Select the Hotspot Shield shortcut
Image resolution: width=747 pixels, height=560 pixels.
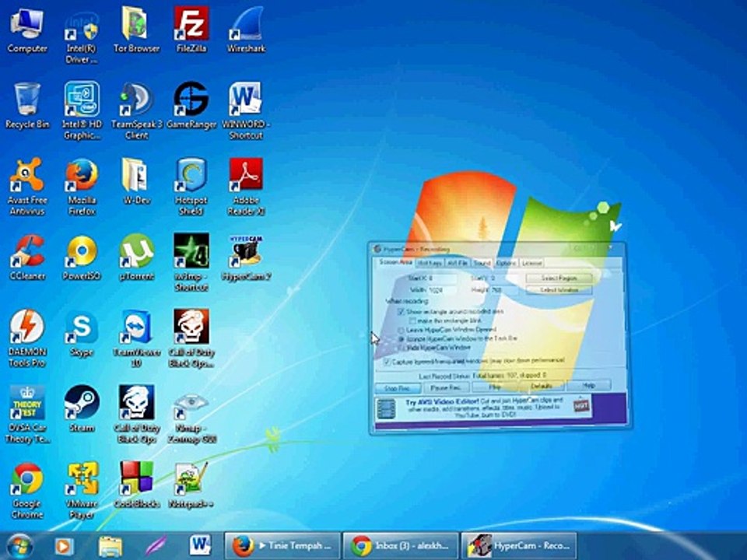point(191,187)
